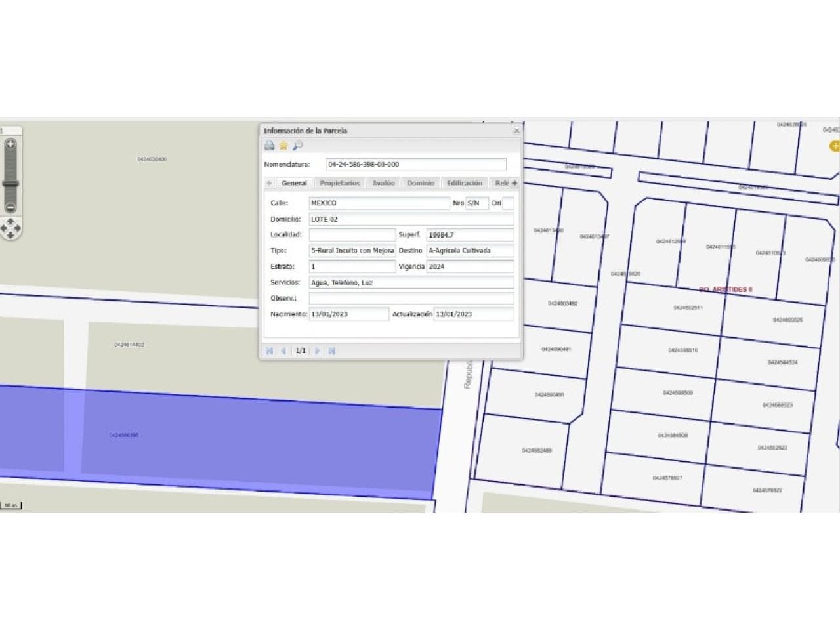This screenshot has height=630, width=840.
Task: Zoom in with the plus map button
Action: [10, 144]
